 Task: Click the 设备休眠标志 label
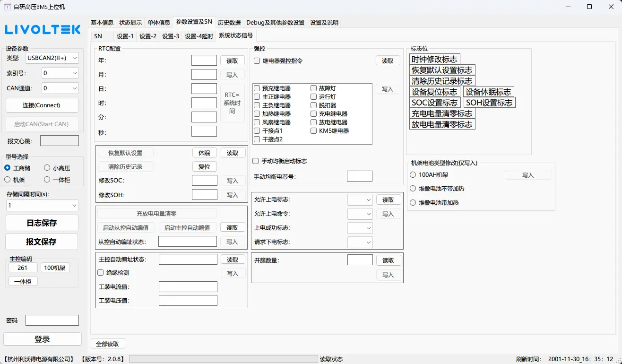tap(489, 92)
